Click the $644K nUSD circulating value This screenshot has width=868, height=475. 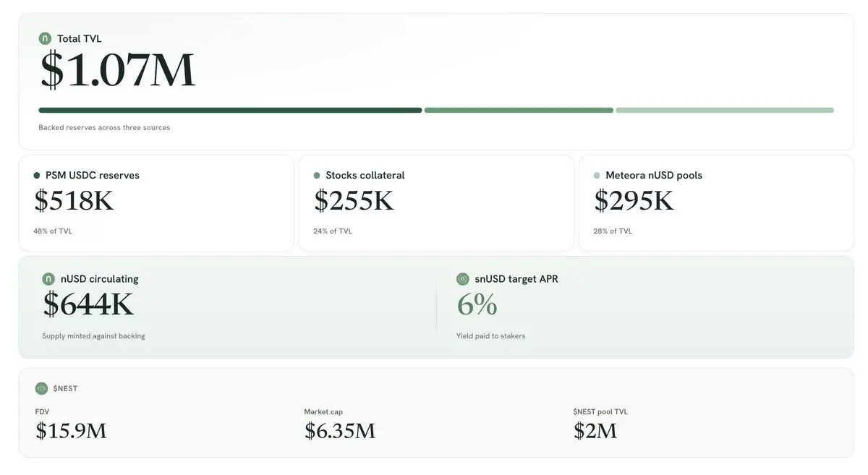tap(88, 304)
